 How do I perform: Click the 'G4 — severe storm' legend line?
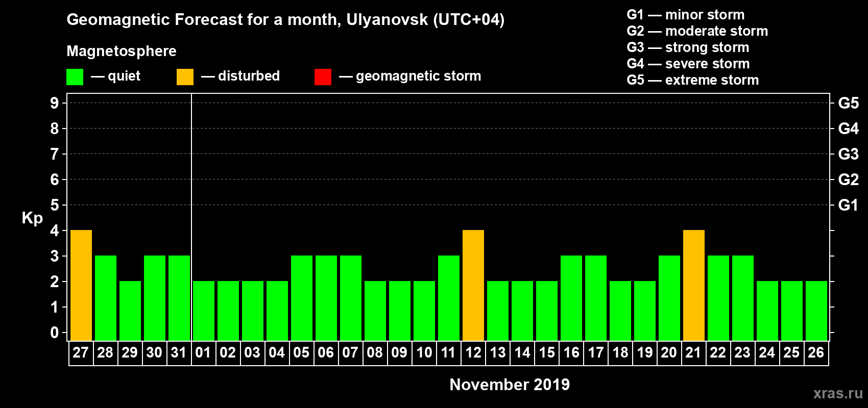688,64
